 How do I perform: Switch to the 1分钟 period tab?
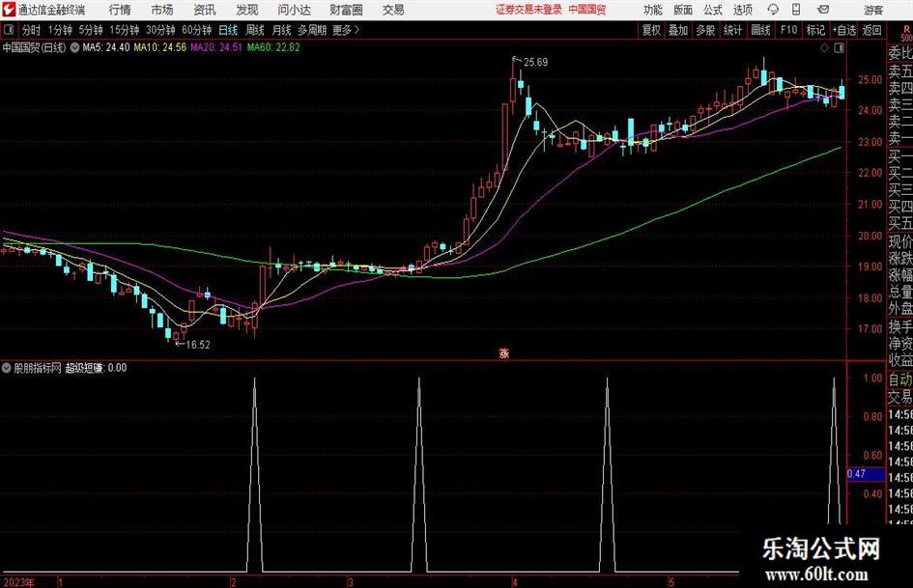[59, 30]
